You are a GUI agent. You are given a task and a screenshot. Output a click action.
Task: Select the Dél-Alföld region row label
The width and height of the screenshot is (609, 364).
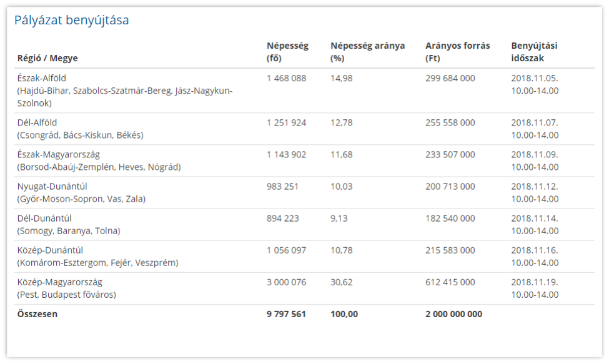[37, 123]
